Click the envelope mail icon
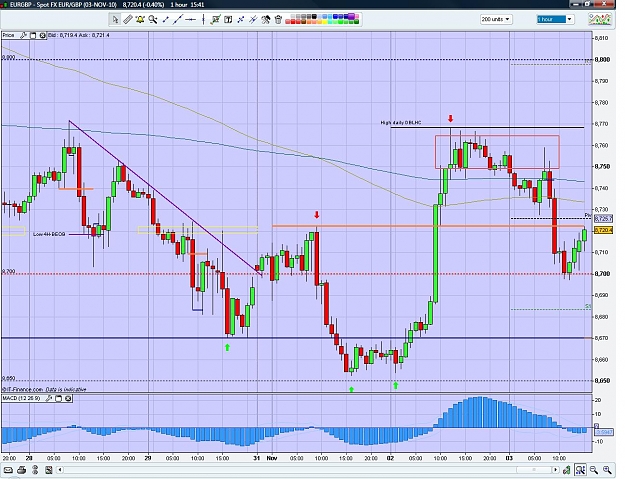 click(8, 470)
